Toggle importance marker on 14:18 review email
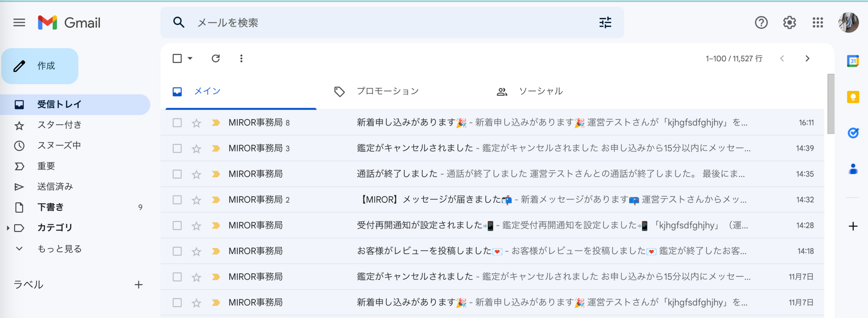Image resolution: width=868 pixels, height=318 pixels. point(216,251)
